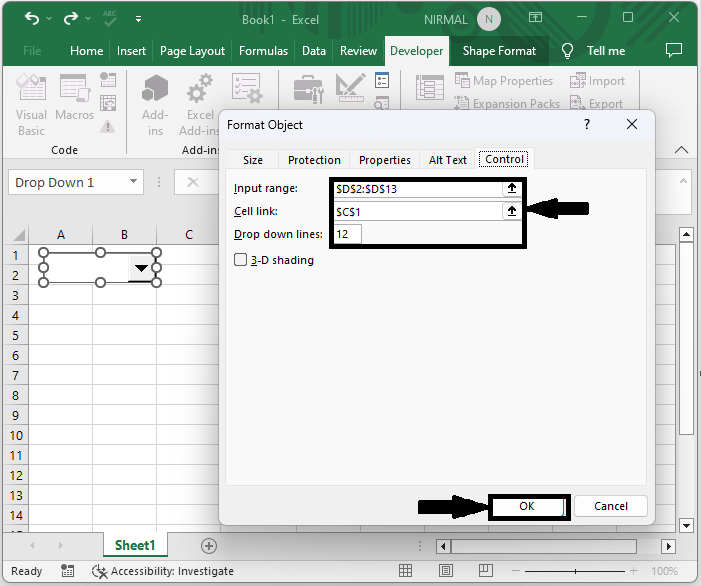Click the Record Macro icon
This screenshot has width=701, height=586.
(x=108, y=80)
